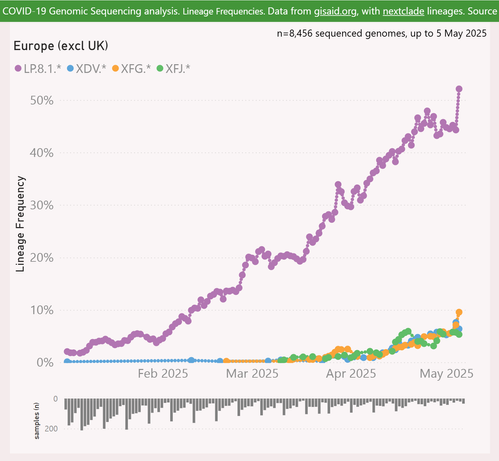Click the purple LP.8.1.* legend marker
Viewport: 499px width, 461px height.
18,69
